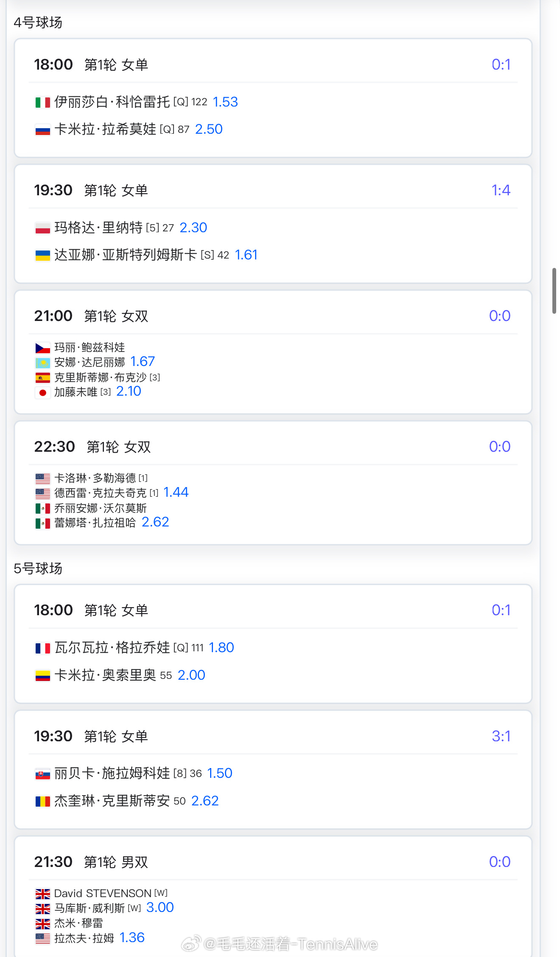Click the Italian flag beside 伊丽莎白·科恰雷托
The height and width of the screenshot is (957, 560).
pos(42,102)
